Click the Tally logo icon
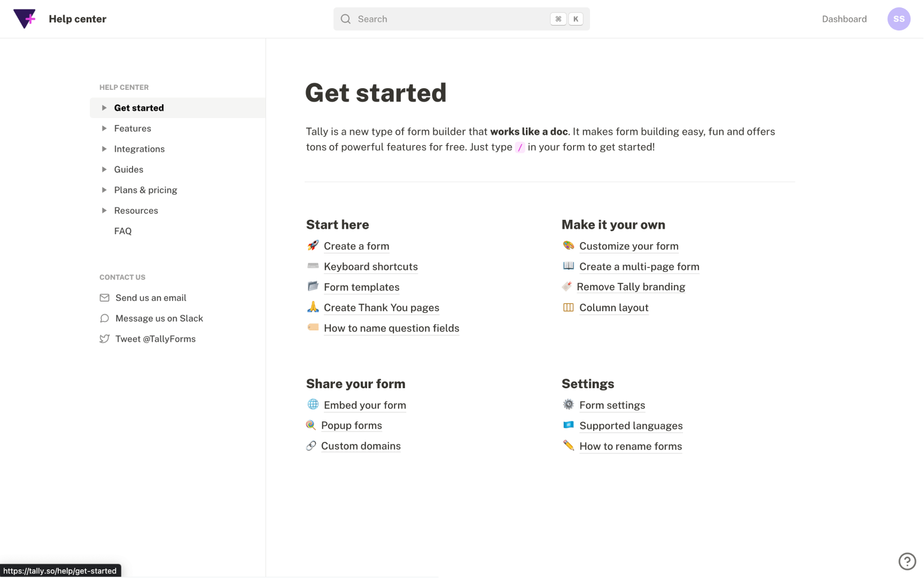Viewport: 924px width, 578px height. coord(25,19)
